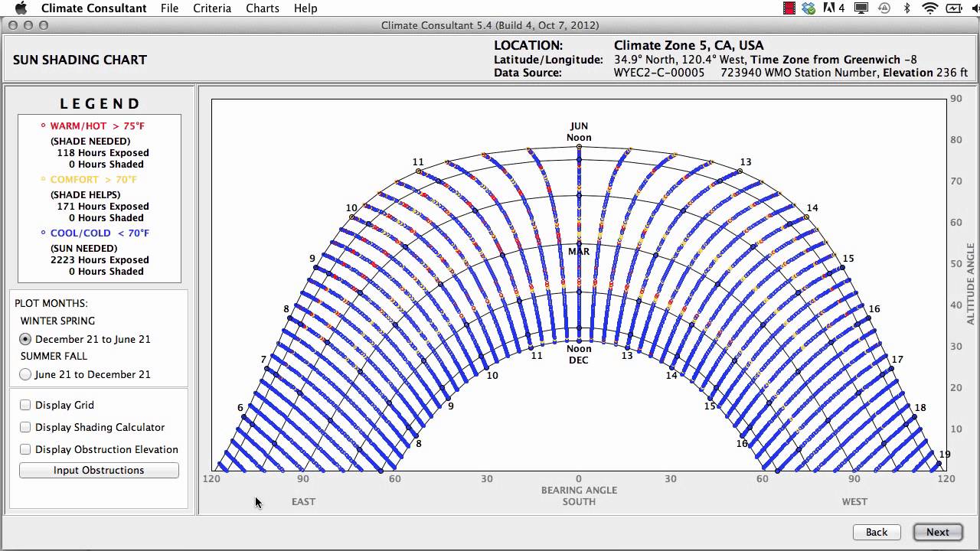Open the Climate Consultant application menu
Viewport: 980px width, 551px height.
click(x=94, y=8)
